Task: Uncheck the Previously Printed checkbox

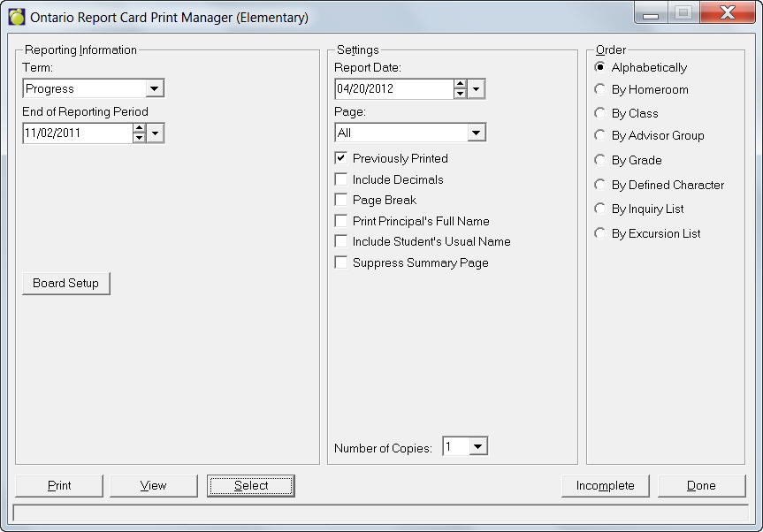Action: (x=341, y=159)
